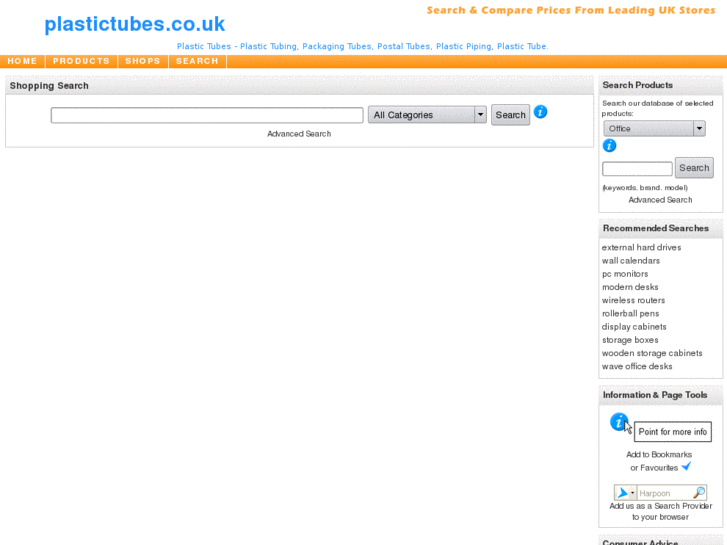Open the rollerball pens search
727x545 pixels.
(631, 314)
